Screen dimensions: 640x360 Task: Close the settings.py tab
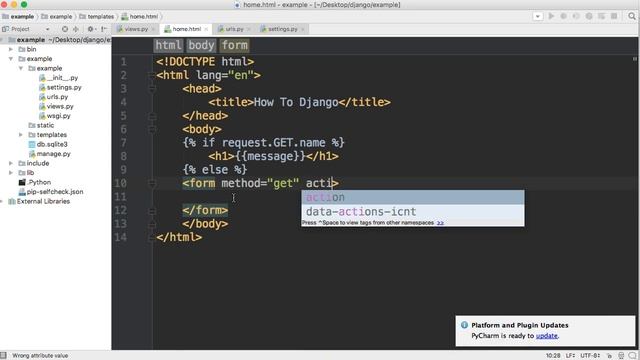(x=303, y=29)
